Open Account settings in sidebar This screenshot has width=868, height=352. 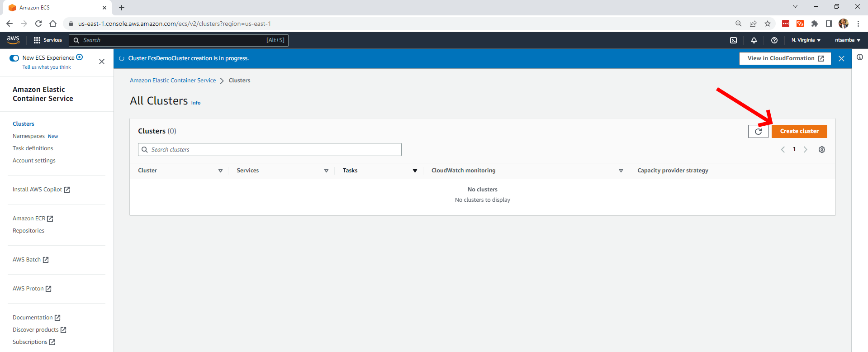tap(34, 161)
